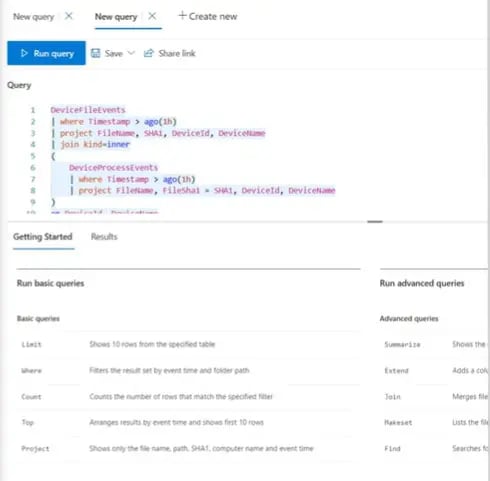Screen dimensions: 490x481
Task: Click the Top basic query
Action: pyautogui.click(x=28, y=422)
